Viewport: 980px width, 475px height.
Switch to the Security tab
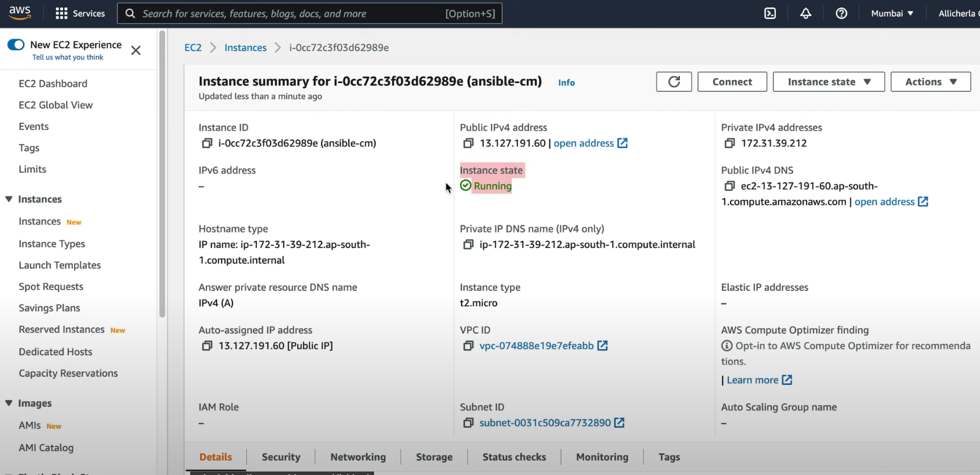click(x=281, y=457)
